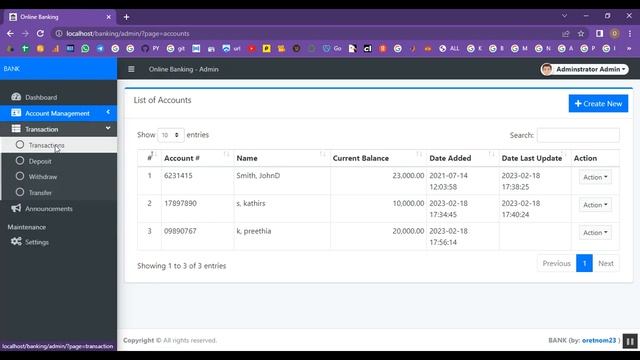The width and height of the screenshot is (640, 360).
Task: Click account number 17897890
Action: pyautogui.click(x=180, y=203)
